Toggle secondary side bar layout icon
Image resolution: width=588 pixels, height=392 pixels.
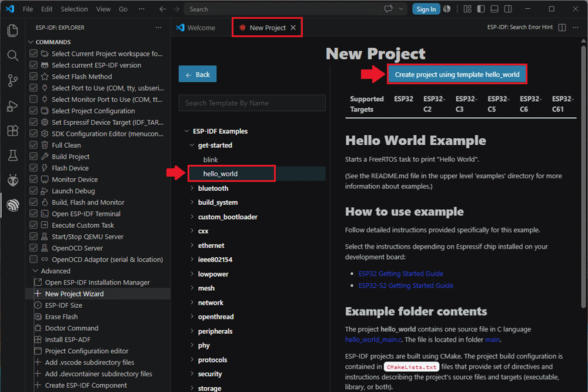[x=508, y=9]
